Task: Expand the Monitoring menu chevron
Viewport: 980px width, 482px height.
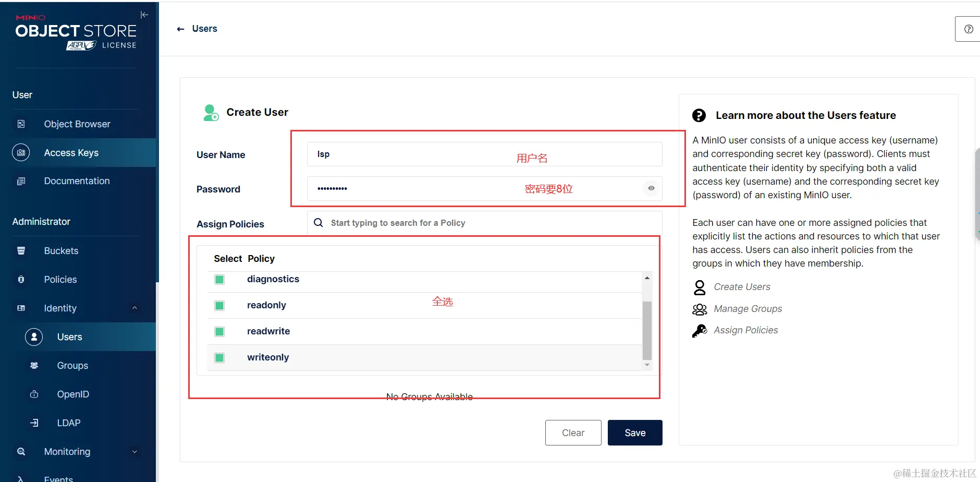Action: coord(134,452)
